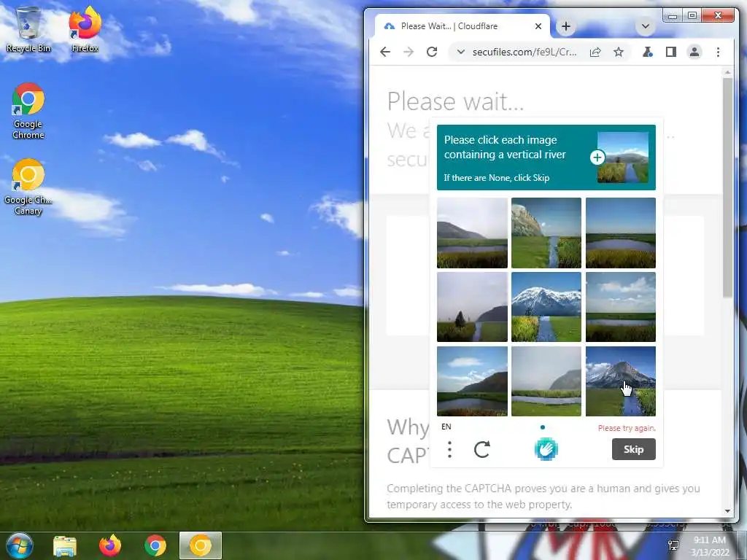Click the hCaptcha hand logo
Image resolution: width=747 pixels, height=560 pixels.
546,449
